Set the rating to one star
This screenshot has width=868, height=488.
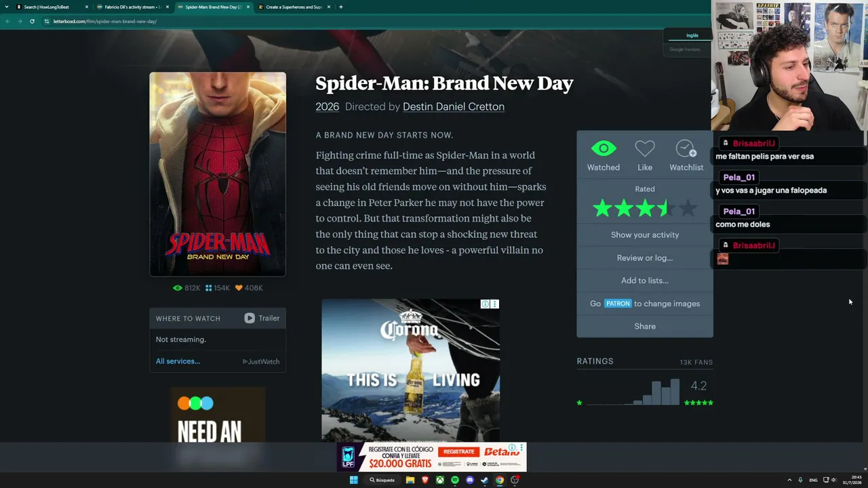(x=601, y=209)
